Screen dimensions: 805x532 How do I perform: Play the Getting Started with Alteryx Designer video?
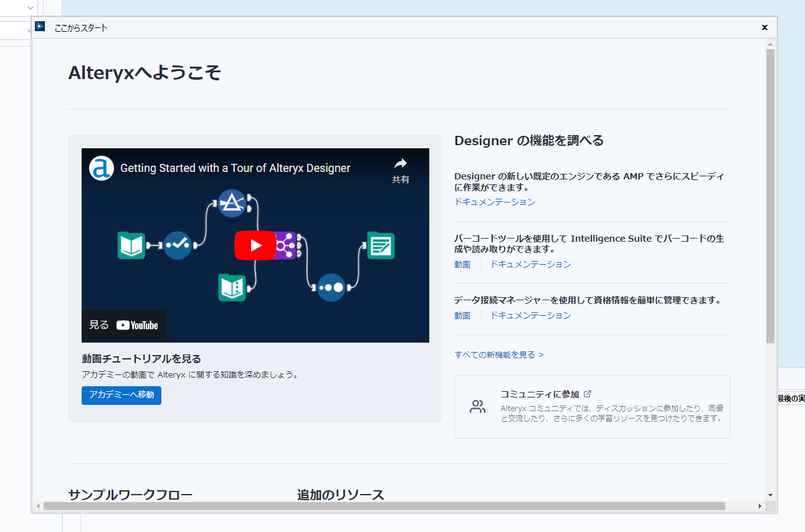click(255, 245)
